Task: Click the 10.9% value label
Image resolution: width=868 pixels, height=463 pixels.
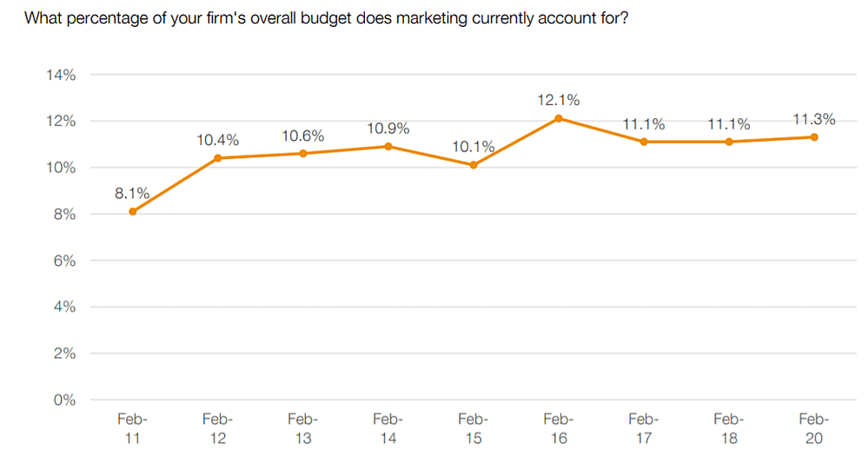Action: (x=388, y=129)
